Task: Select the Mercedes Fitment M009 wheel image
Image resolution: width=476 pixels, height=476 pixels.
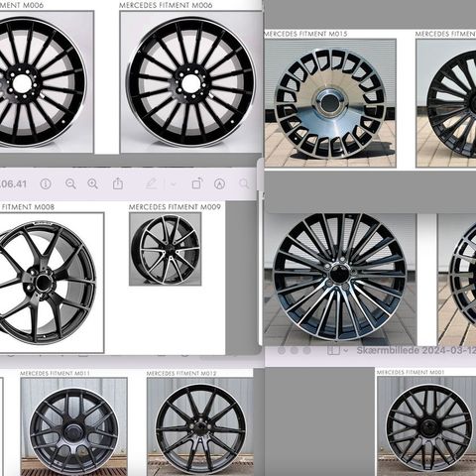Action: coord(166,249)
